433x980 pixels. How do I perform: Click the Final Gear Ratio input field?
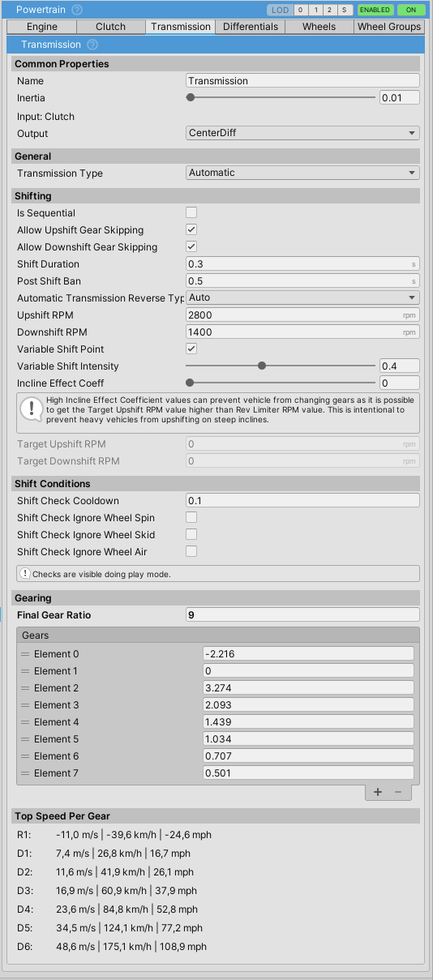(302, 614)
